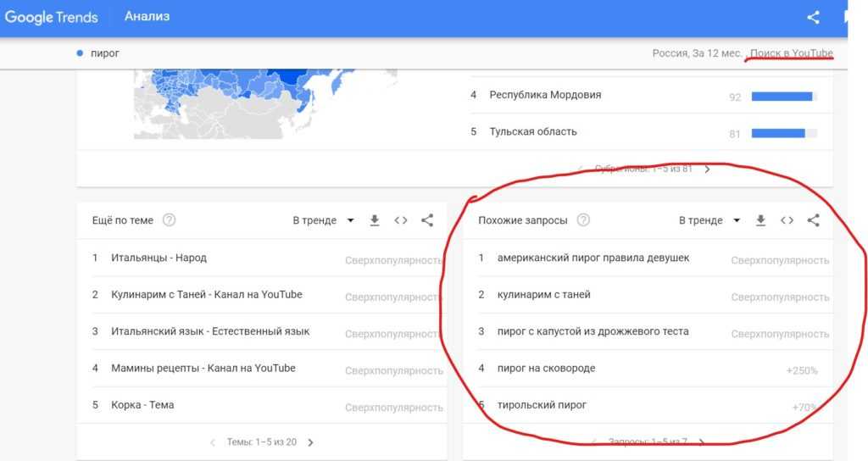Share the 'Ещё по теме' card

[x=427, y=220]
